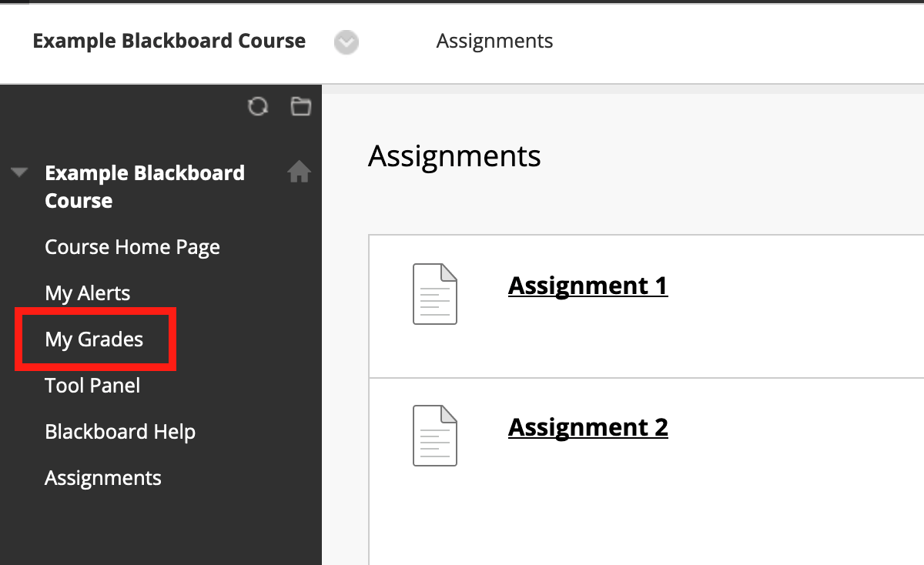Open the Assignment 1 link
The height and width of the screenshot is (565, 924).
[x=588, y=286]
